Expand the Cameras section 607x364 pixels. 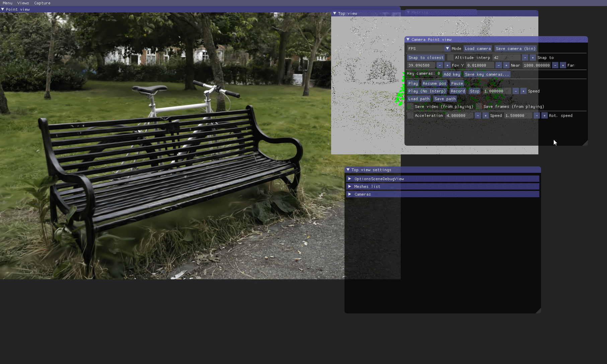point(443,194)
